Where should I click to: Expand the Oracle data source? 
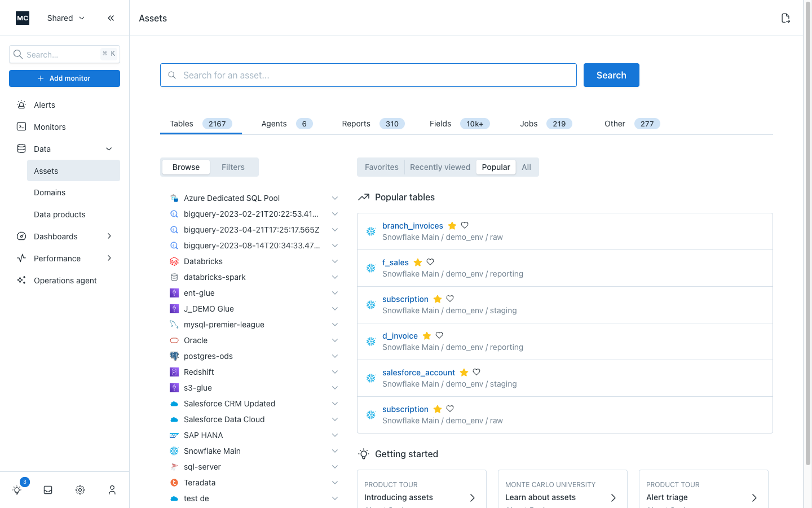click(x=335, y=340)
